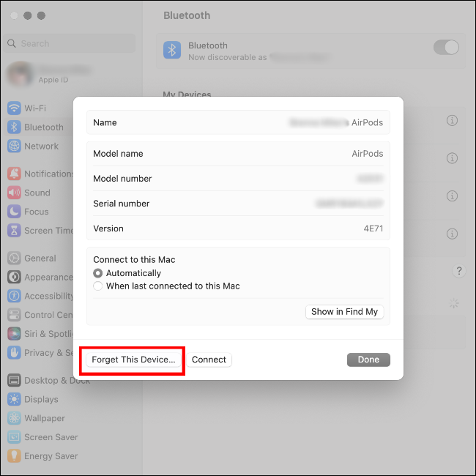
Task: Click second device info icon in My Devices
Action: (x=452, y=158)
